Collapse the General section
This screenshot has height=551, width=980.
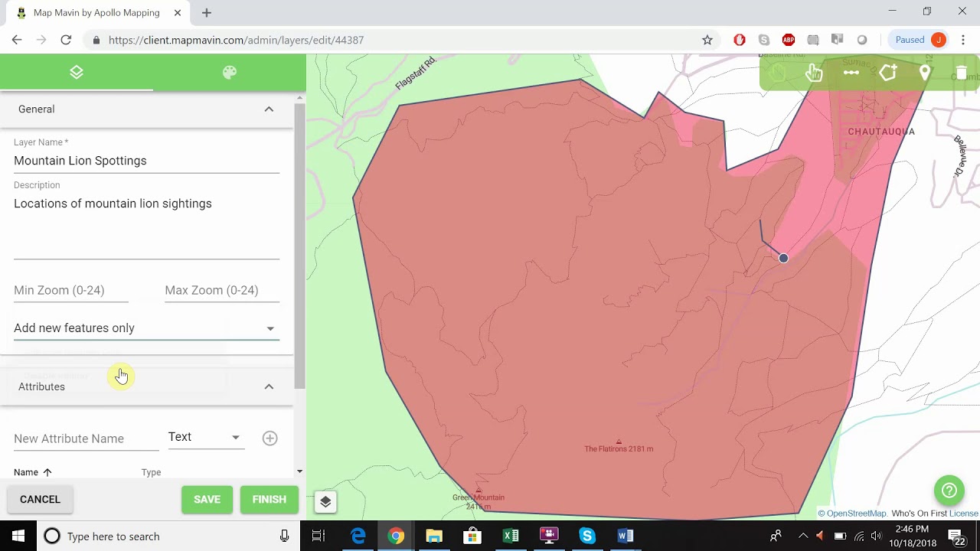coord(269,109)
